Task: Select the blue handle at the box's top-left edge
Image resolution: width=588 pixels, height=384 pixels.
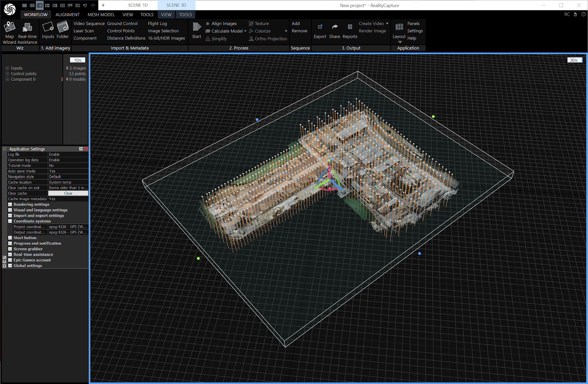Action: (x=257, y=119)
